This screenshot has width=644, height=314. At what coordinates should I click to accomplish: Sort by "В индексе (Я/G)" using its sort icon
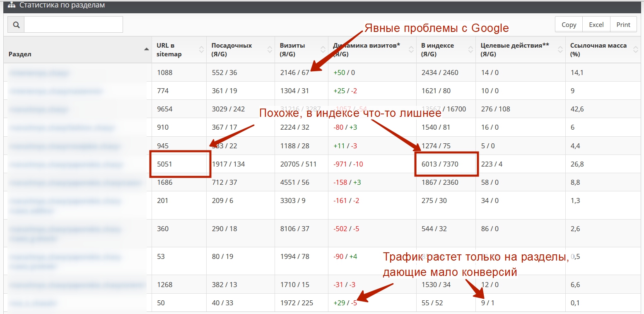pyautogui.click(x=470, y=50)
